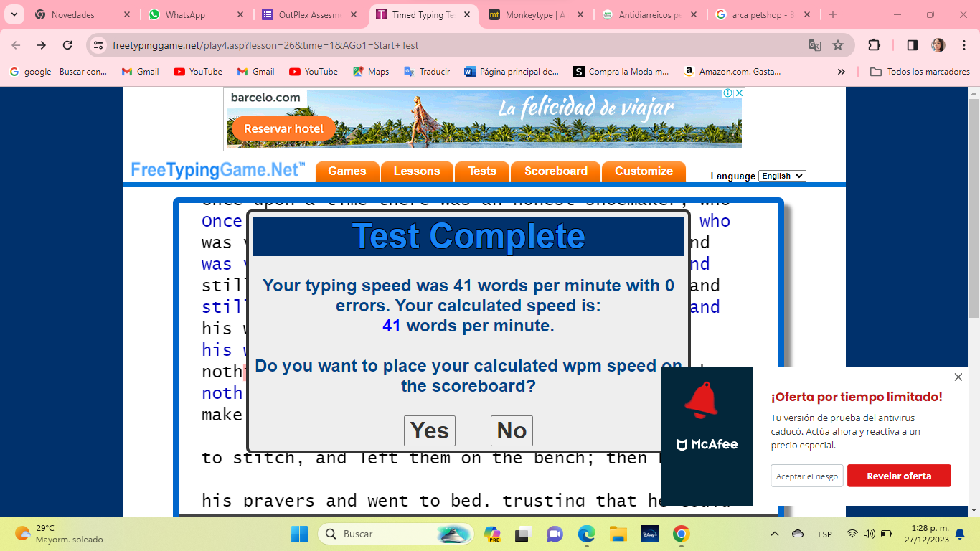Click the Chrome profile avatar

[x=938, y=45]
